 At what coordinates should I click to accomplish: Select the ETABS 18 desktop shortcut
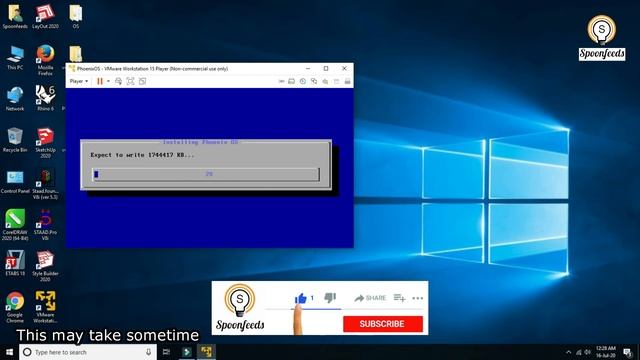[x=15, y=264]
